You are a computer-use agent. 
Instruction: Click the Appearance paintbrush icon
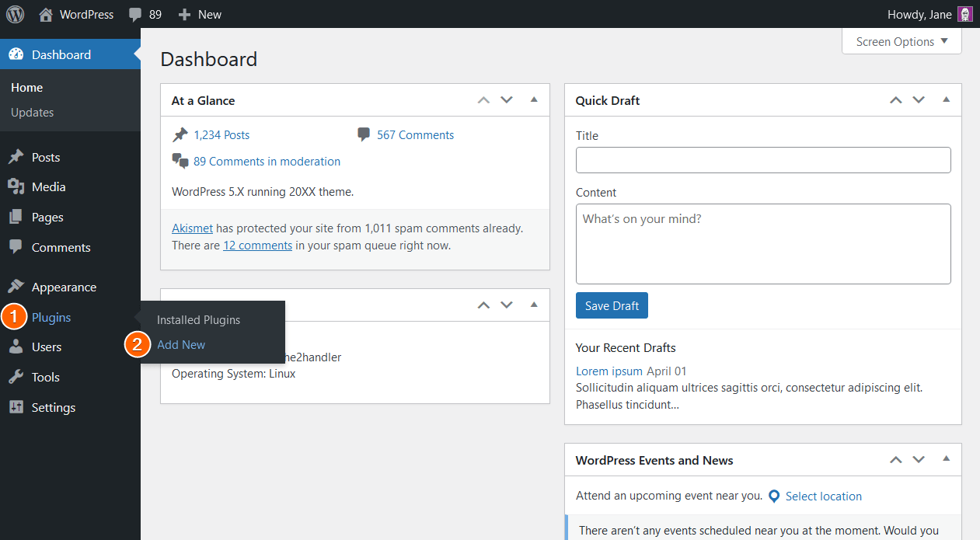pos(16,287)
